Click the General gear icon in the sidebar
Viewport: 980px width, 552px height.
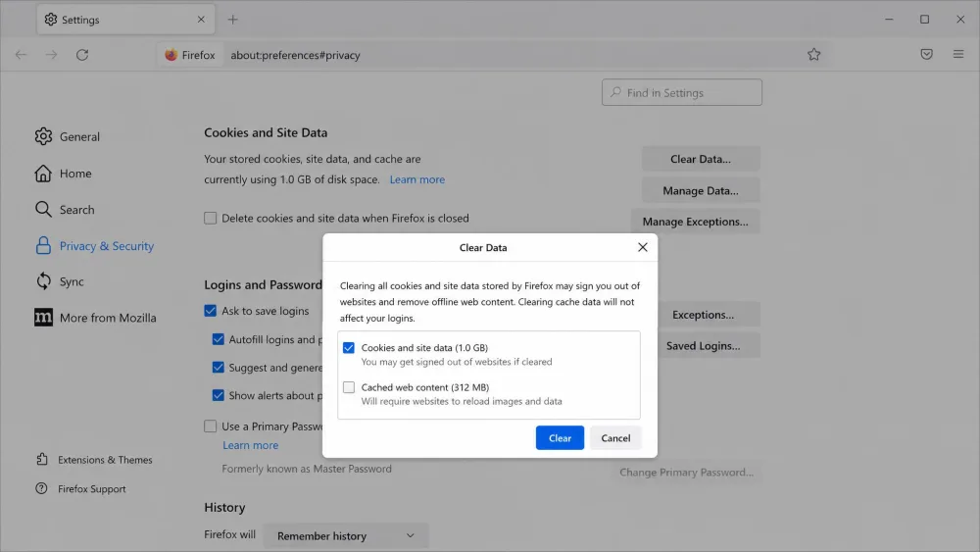coord(43,136)
